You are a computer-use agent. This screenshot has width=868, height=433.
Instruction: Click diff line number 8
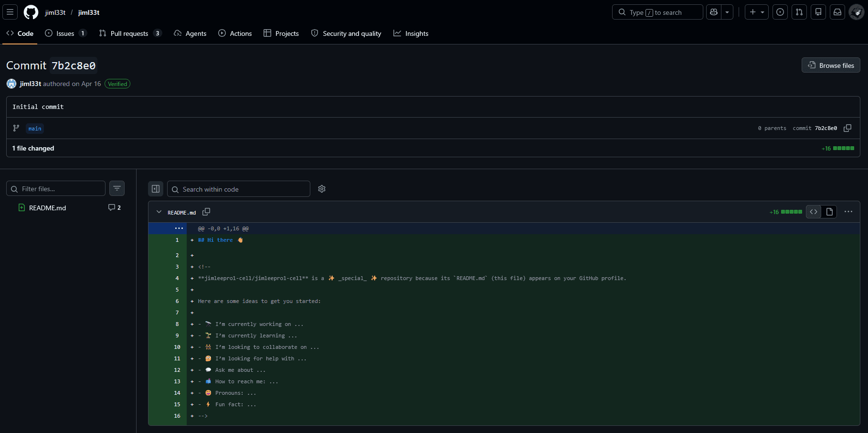pyautogui.click(x=177, y=324)
